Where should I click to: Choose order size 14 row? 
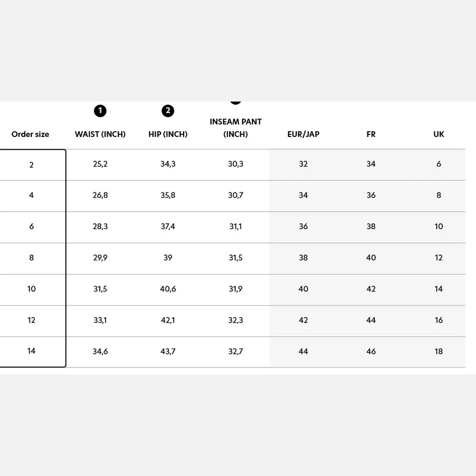pos(233,352)
